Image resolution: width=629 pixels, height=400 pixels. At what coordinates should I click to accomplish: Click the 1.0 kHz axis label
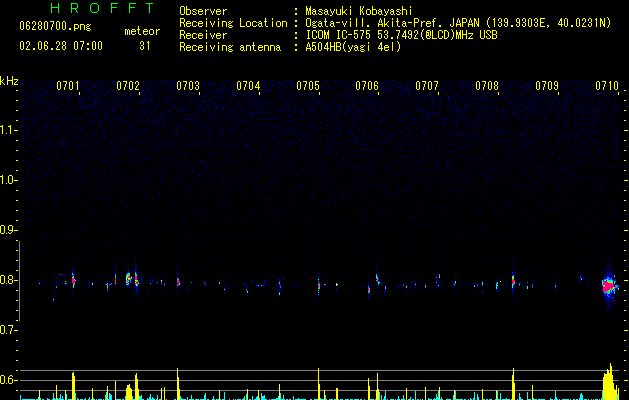pyautogui.click(x=8, y=180)
